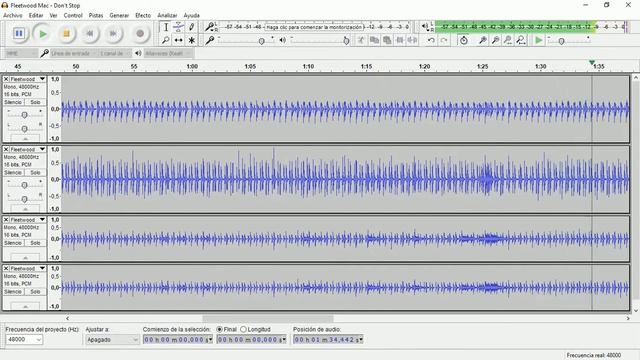Mute the third track with Silencio

(13, 243)
